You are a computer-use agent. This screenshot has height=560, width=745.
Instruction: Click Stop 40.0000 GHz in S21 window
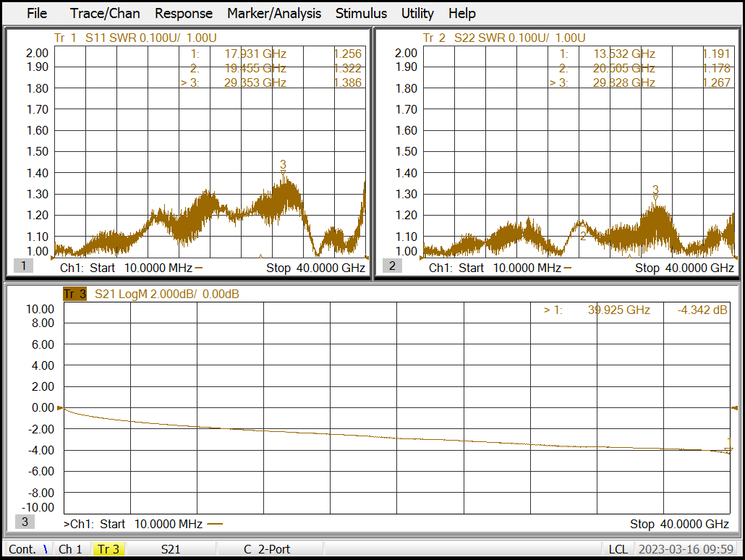(679, 524)
